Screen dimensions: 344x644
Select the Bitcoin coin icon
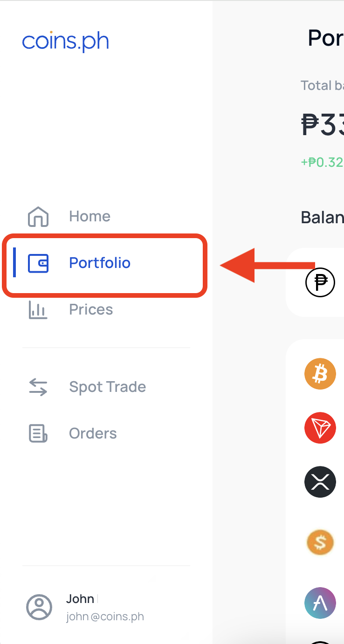320,374
